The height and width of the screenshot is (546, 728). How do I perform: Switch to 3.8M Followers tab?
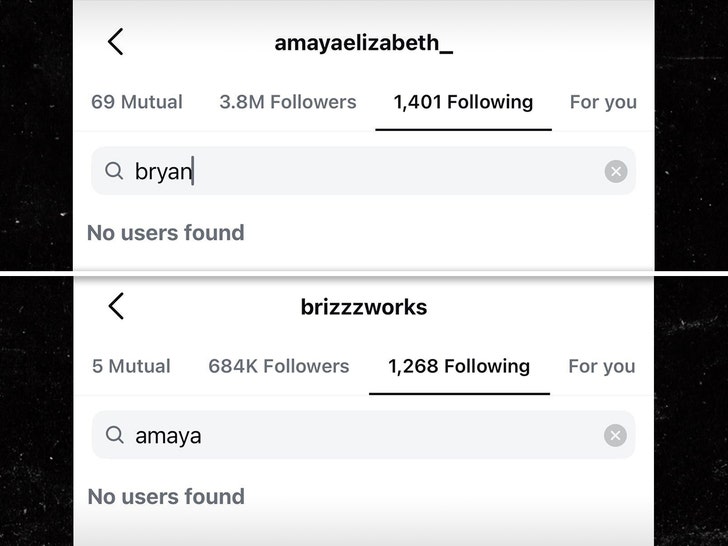pos(288,102)
